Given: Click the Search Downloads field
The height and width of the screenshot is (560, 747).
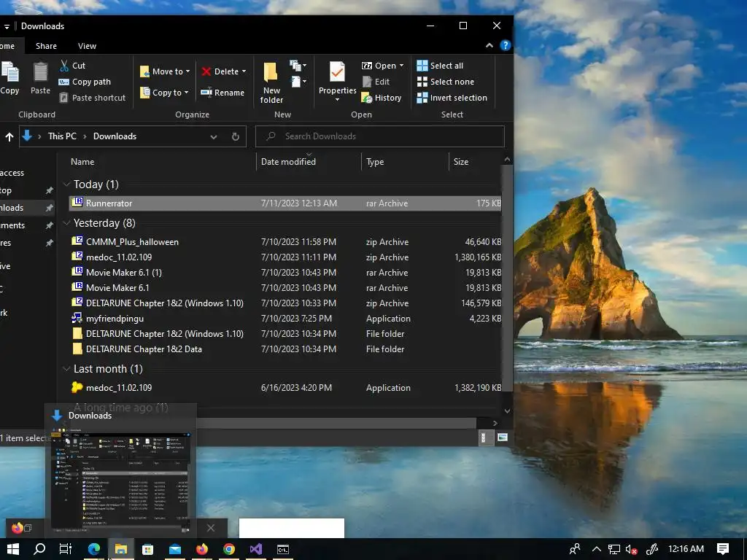Looking at the screenshot, I should 380,136.
